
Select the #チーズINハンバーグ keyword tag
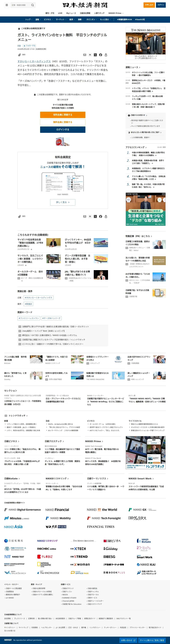coord(51,318)
